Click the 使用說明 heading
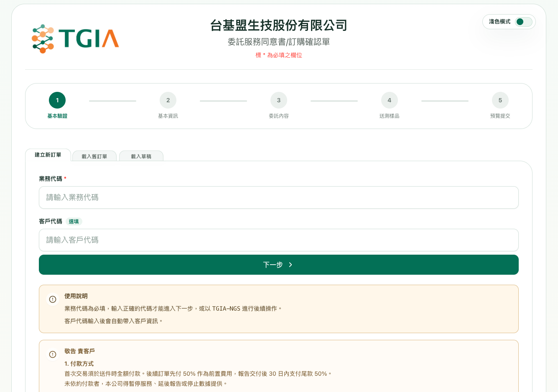 [76, 296]
